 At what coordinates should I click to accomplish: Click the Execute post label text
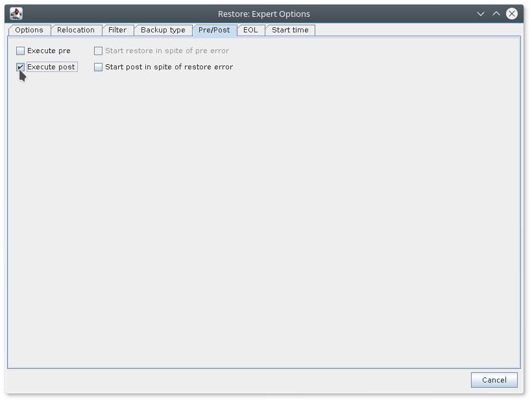[51, 66]
